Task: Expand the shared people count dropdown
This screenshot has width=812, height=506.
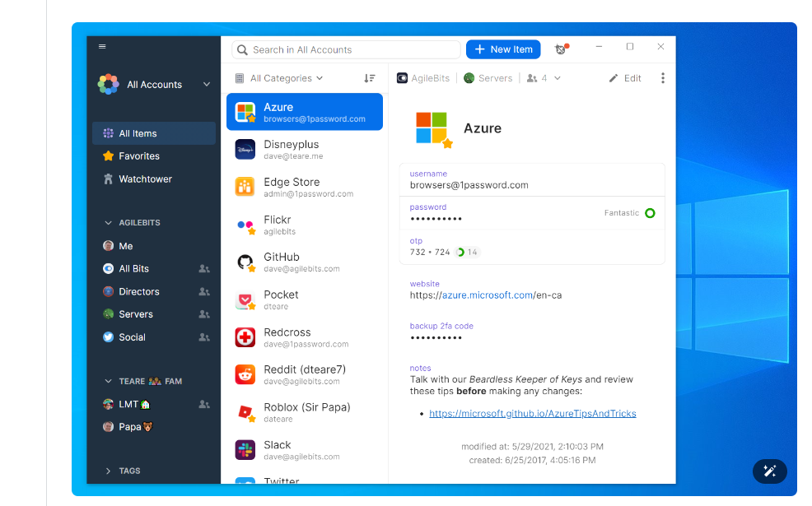Action: coord(544,78)
